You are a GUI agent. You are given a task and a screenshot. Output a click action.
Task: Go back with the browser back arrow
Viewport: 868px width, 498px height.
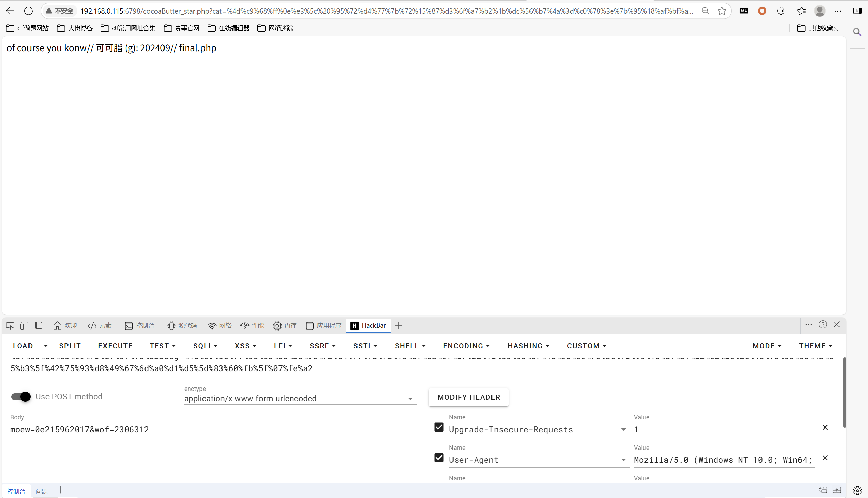click(x=10, y=11)
